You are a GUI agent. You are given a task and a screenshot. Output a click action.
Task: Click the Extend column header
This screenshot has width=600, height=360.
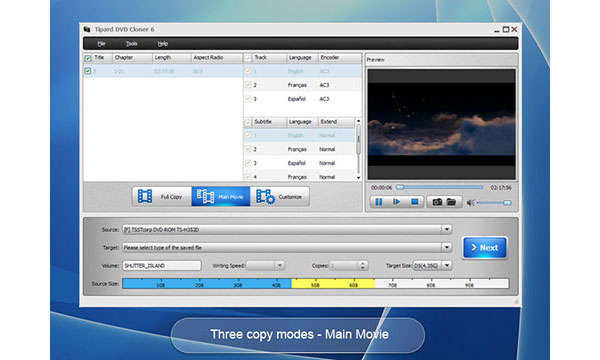(x=336, y=122)
